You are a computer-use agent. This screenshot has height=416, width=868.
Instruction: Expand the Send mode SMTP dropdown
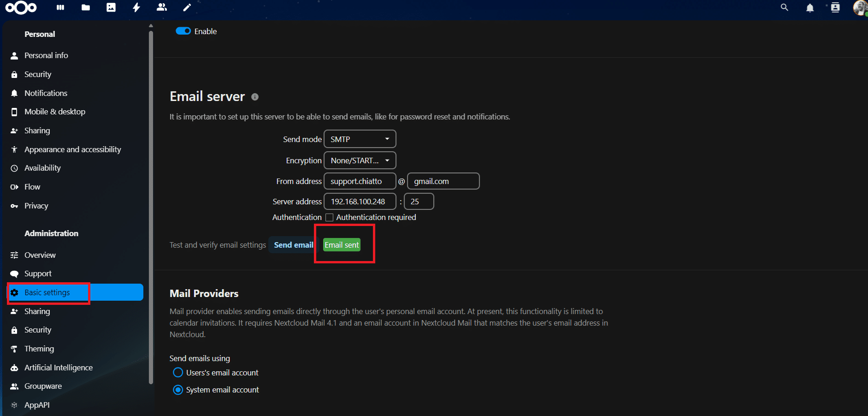[x=360, y=139]
